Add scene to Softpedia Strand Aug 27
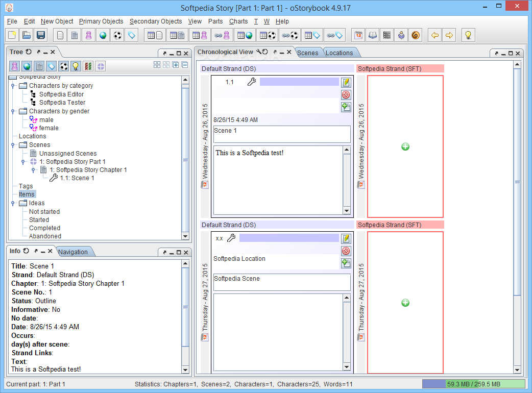The image size is (532, 393). click(x=405, y=303)
